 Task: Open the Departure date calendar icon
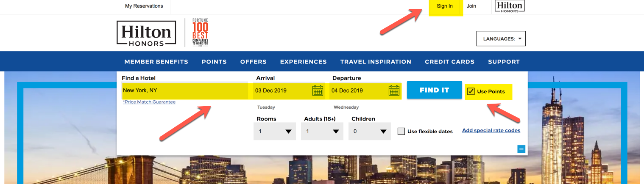394,91
